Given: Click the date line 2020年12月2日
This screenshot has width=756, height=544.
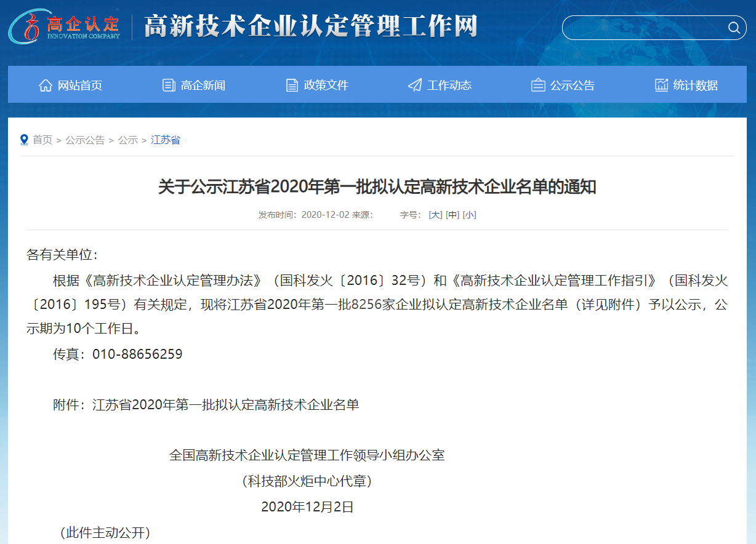Looking at the screenshot, I should click(x=307, y=507).
